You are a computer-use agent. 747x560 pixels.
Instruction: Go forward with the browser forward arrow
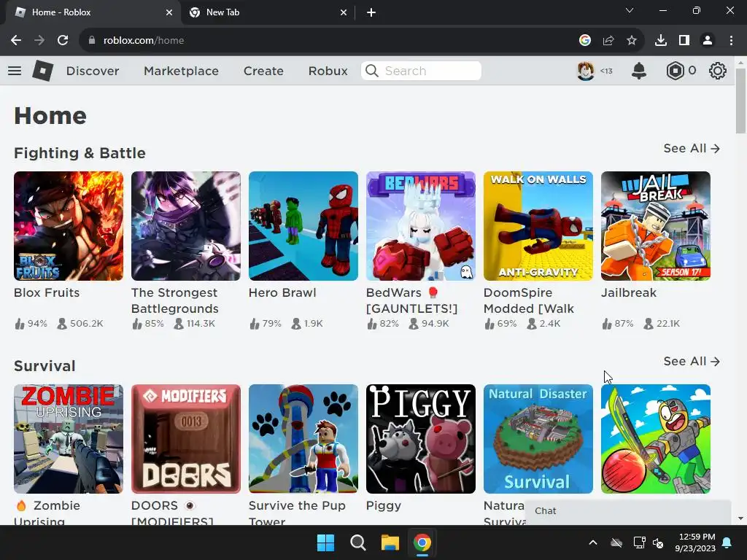[39, 41]
